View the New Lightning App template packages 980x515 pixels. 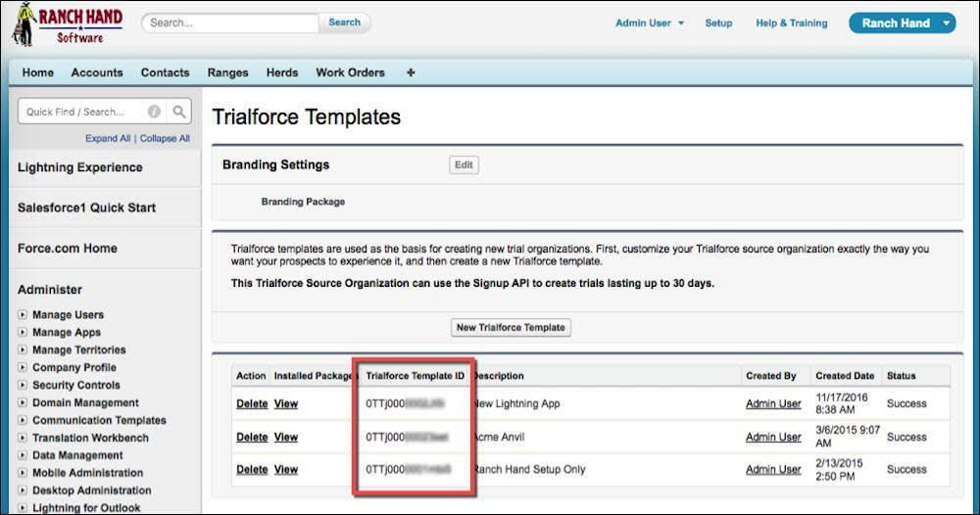coord(285,404)
